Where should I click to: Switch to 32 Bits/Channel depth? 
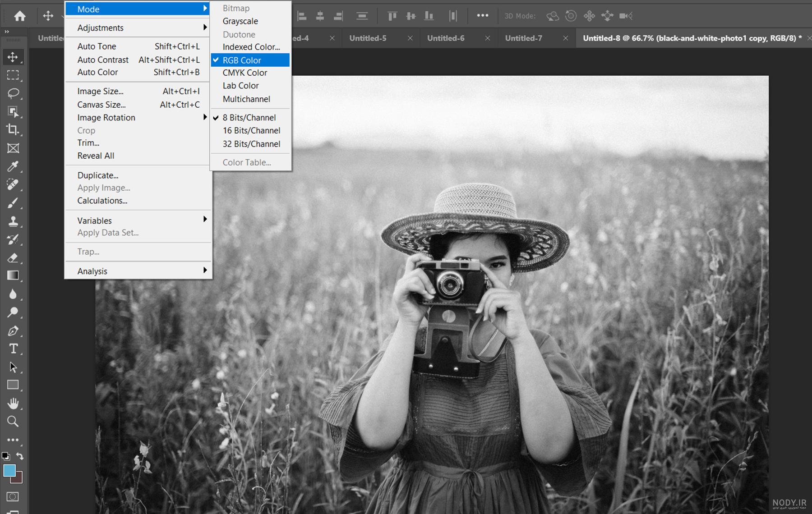point(250,144)
